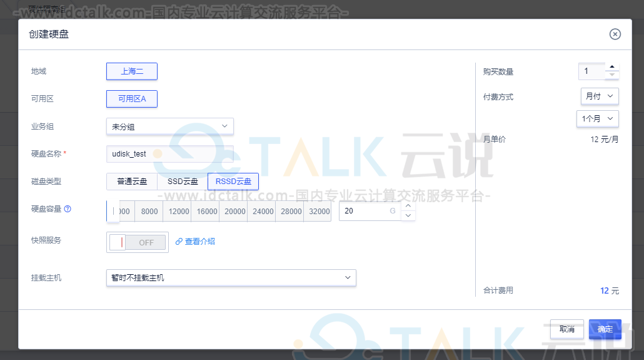The image size is (644, 360).
Task: Set capacity slider to 16000 mark
Action: pos(206,211)
